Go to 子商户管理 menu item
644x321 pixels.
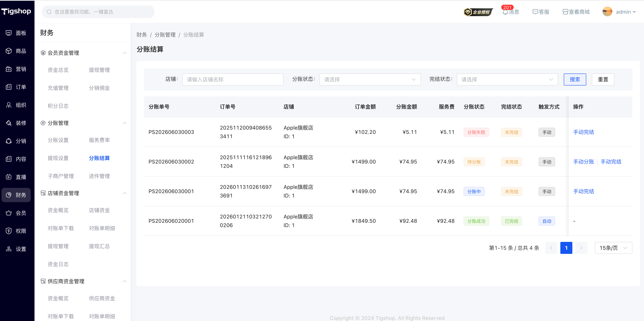point(61,176)
